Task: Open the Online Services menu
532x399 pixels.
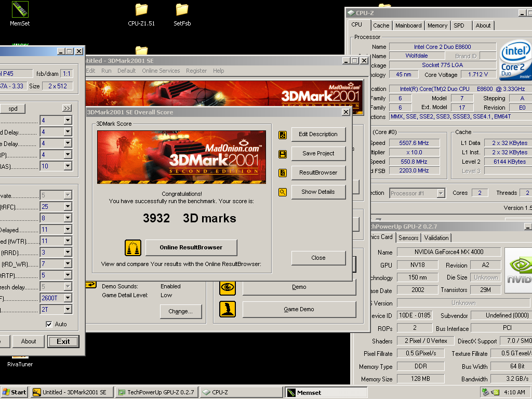Action: tap(161, 71)
